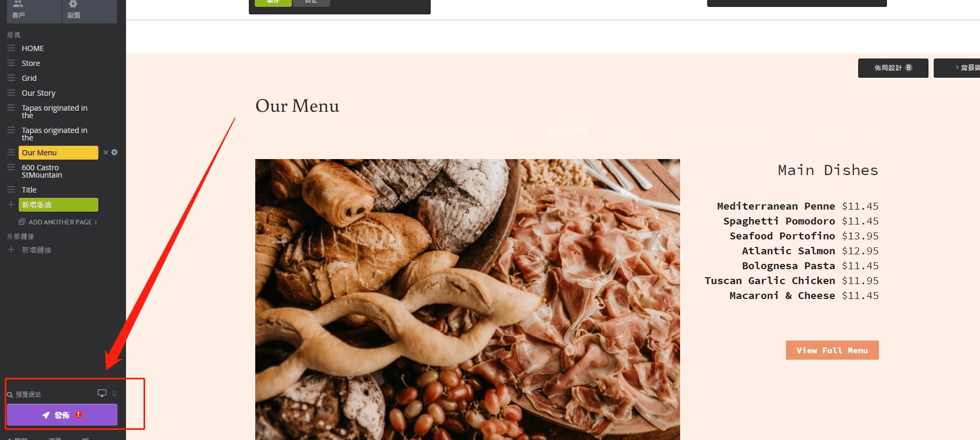The image size is (980, 440).
Task: Click the gear icon beside Our Menu section
Action: 114,152
